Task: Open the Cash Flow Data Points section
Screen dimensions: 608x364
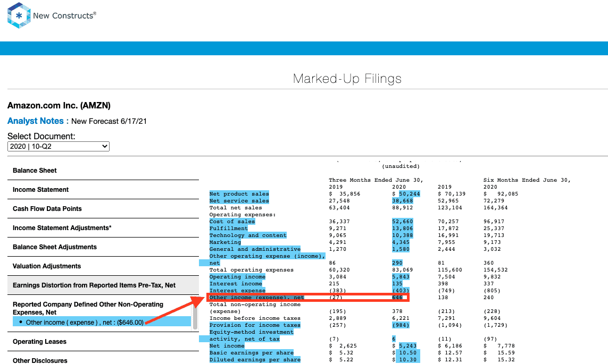Action: point(47,209)
